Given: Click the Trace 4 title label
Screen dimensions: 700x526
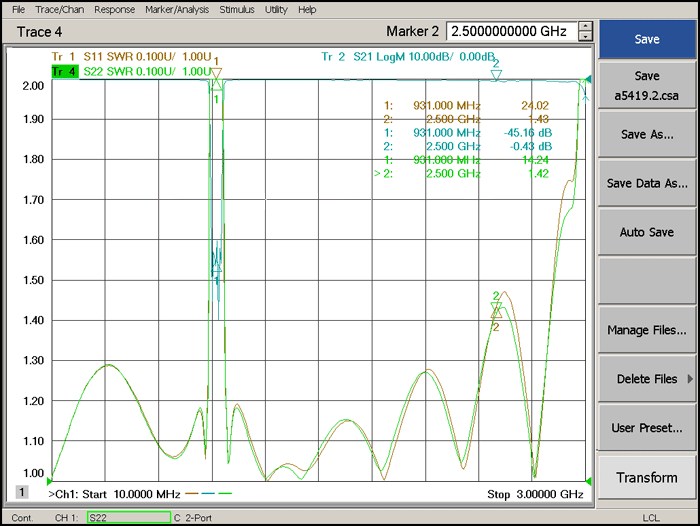Looking at the screenshot, I should pos(39,32).
